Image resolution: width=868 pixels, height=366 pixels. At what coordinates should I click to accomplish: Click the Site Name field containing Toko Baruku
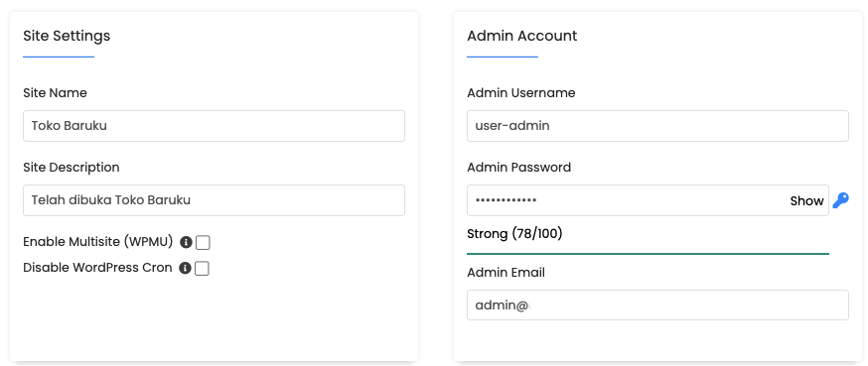pos(214,126)
